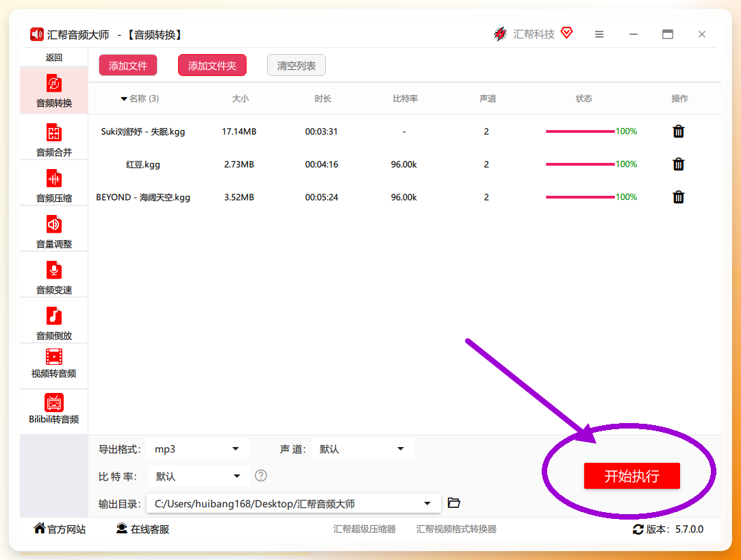The height and width of the screenshot is (560, 741).
Task: Click progress bar of BEYOND - 海阔天空.kgg
Action: (x=580, y=197)
